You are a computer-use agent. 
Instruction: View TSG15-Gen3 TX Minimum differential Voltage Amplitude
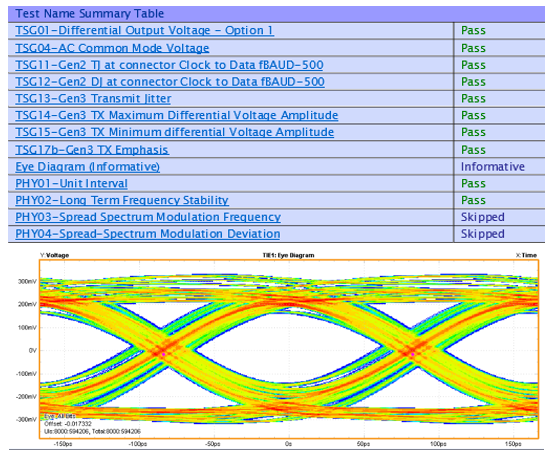[174, 132]
